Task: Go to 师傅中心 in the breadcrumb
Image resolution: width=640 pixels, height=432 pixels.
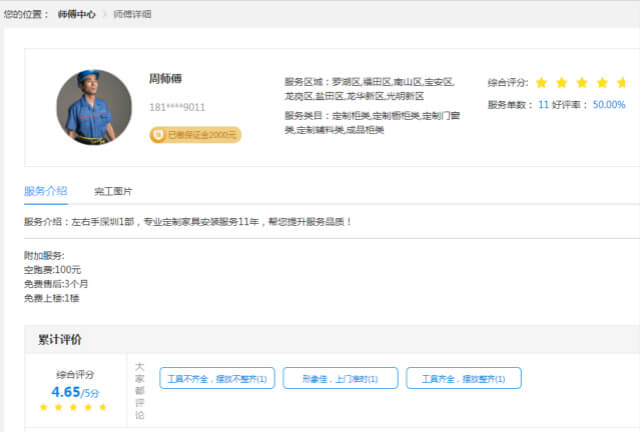Action: 78,15
